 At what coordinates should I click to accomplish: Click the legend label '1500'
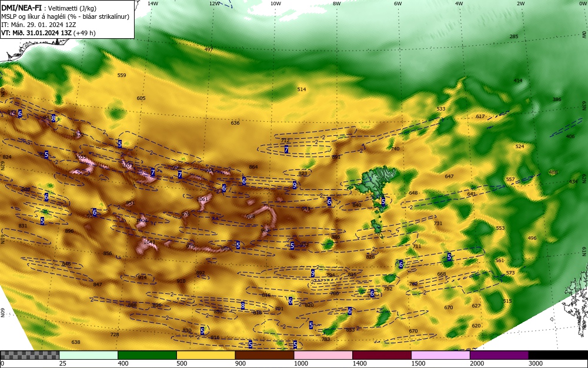tap(418, 363)
